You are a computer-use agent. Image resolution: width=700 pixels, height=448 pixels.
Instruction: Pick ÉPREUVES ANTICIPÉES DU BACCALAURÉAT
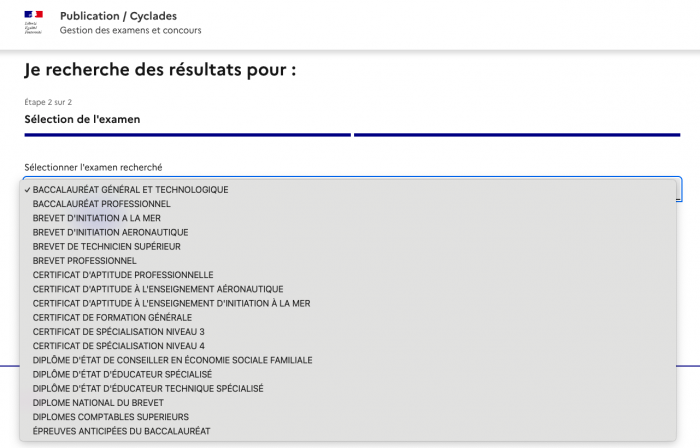[348, 431]
